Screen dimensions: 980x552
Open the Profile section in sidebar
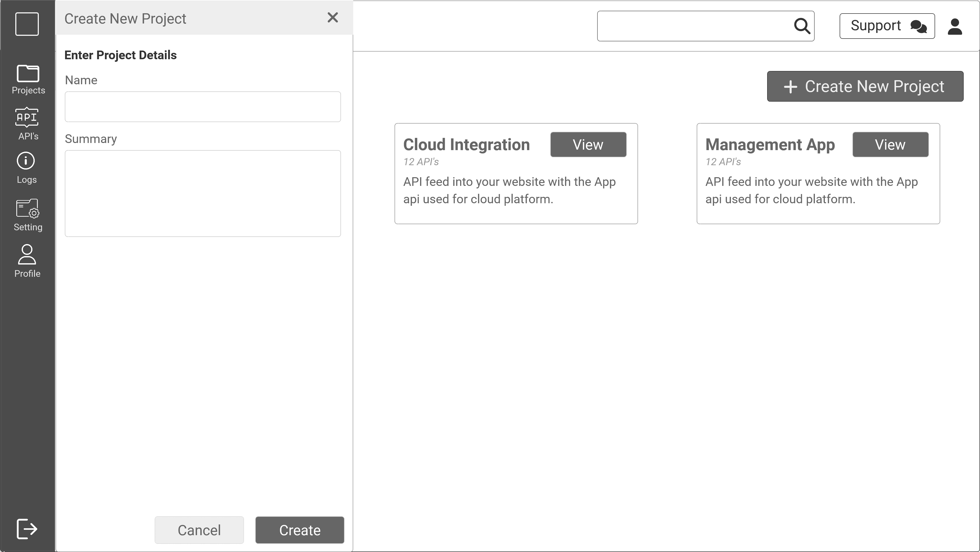(x=27, y=255)
